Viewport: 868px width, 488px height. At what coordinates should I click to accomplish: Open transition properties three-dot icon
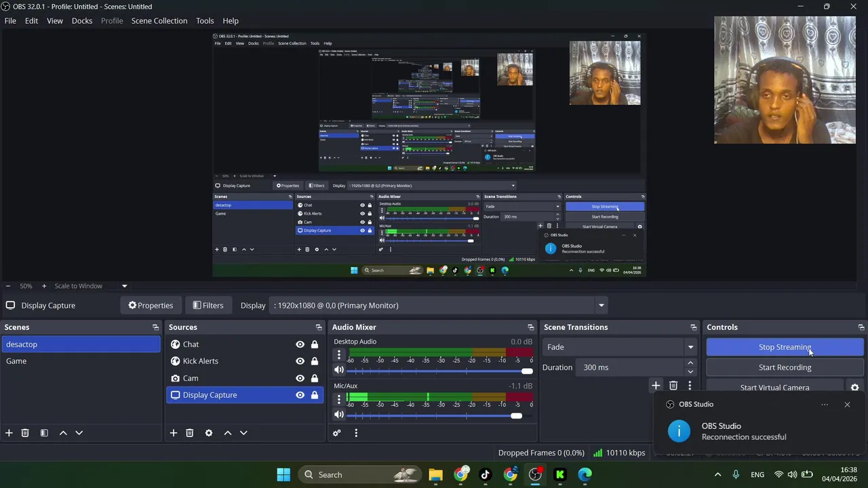pos(690,386)
